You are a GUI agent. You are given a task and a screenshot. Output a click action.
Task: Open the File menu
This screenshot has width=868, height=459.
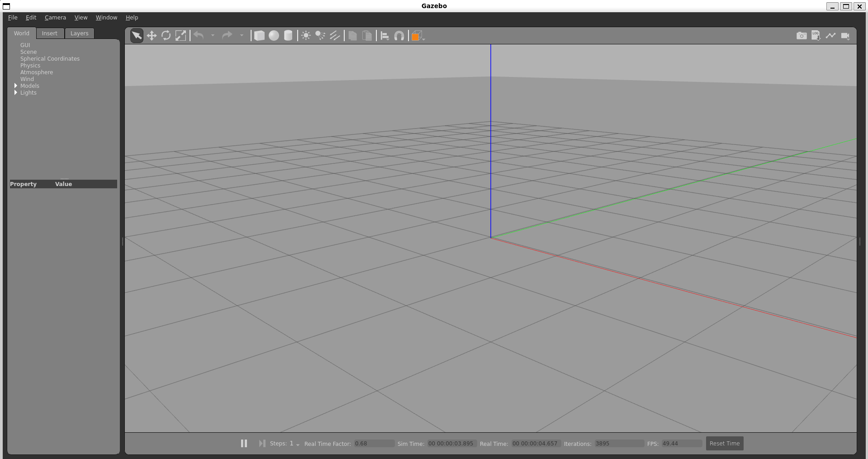coord(13,17)
